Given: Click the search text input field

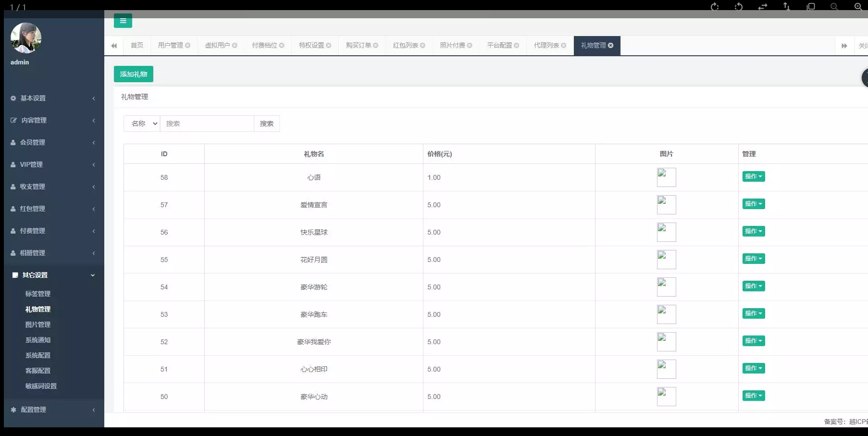Looking at the screenshot, I should [207, 124].
